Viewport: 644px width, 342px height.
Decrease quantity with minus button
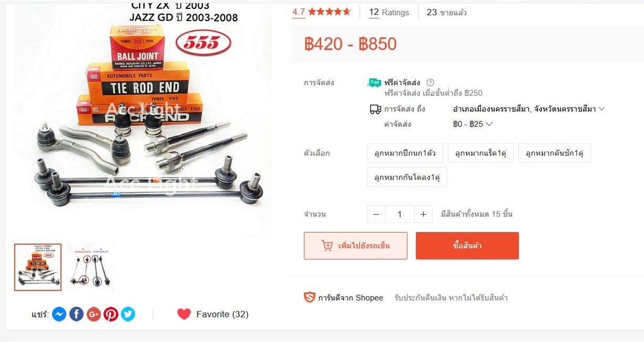click(376, 214)
